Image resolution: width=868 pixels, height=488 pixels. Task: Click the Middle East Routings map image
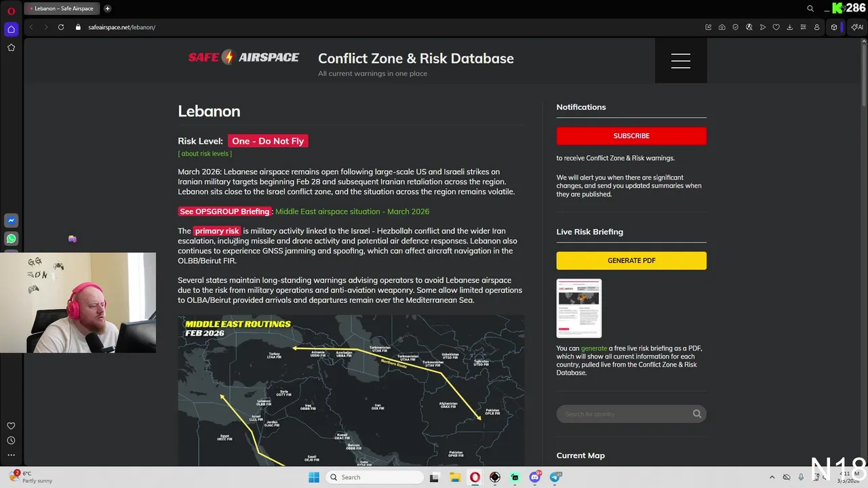click(351, 390)
